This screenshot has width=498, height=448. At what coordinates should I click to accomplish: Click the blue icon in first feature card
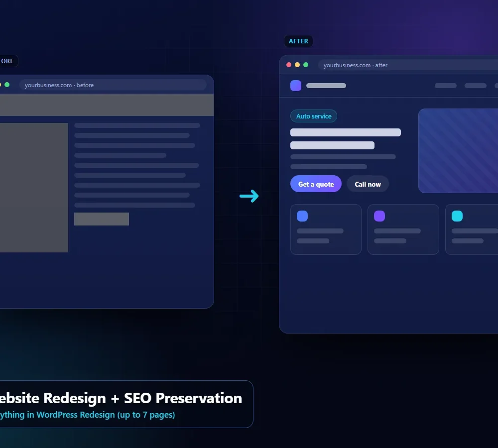click(302, 216)
